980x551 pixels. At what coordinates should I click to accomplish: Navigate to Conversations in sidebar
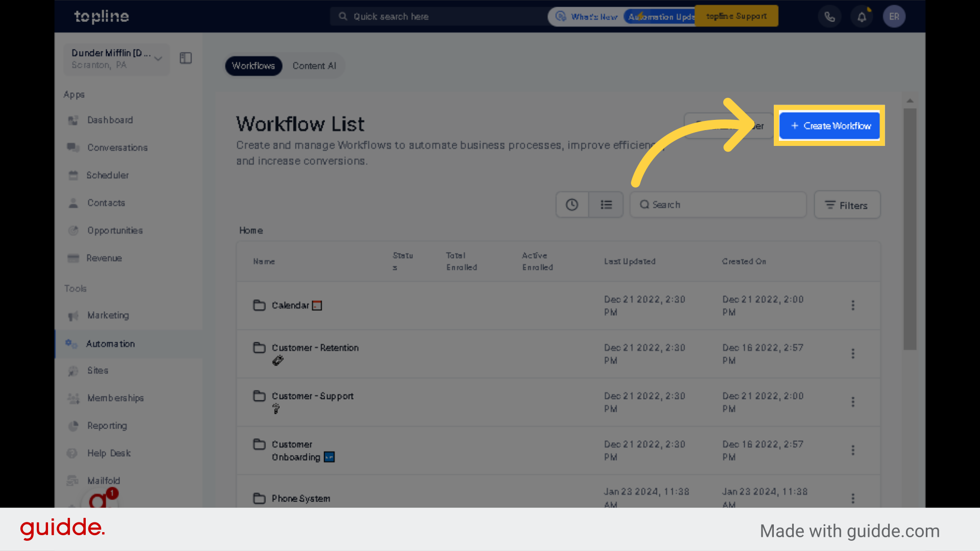click(118, 147)
